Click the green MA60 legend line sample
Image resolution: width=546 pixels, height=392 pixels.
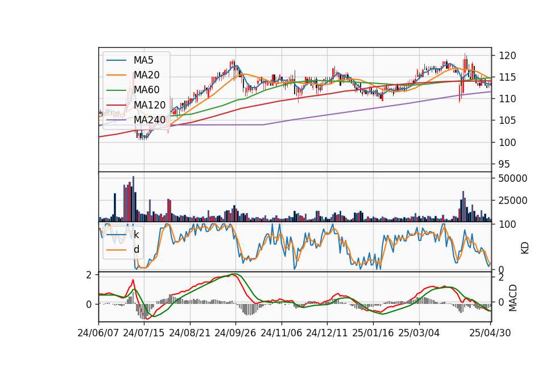pos(116,90)
